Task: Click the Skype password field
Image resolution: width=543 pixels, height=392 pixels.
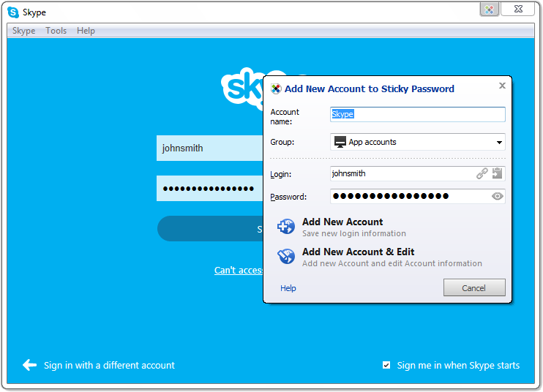Action: click(x=210, y=189)
